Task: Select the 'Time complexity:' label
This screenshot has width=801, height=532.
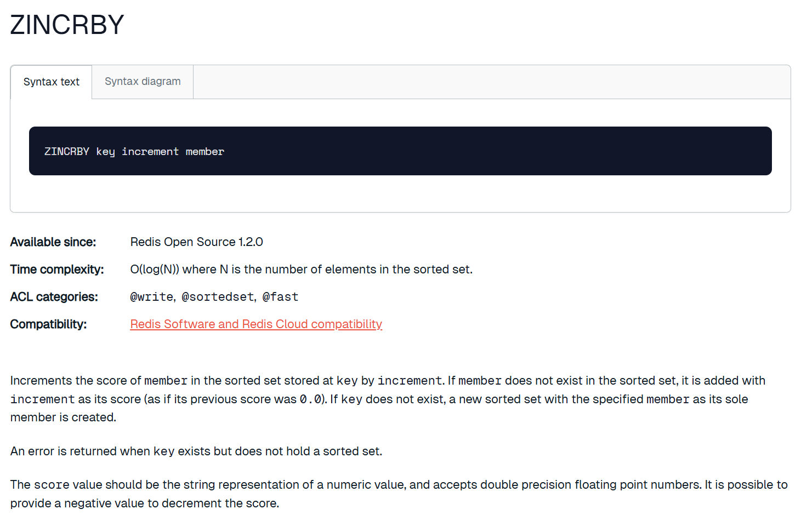Action: tap(57, 270)
